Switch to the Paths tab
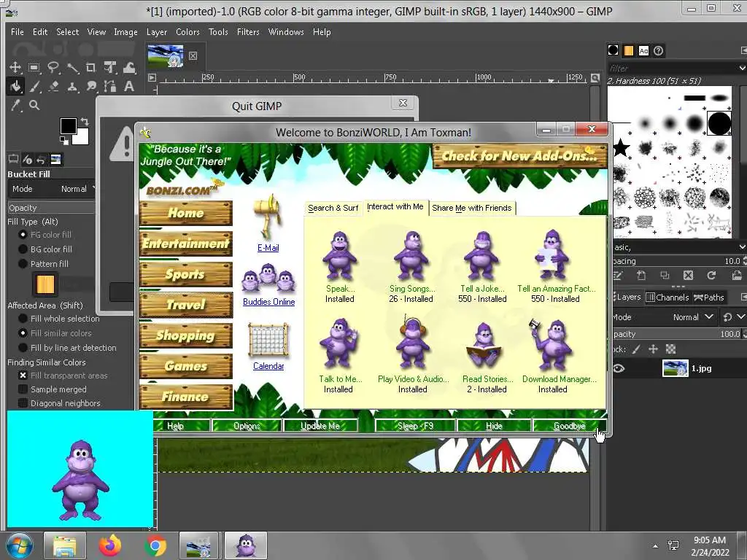Image resolution: width=747 pixels, height=560 pixels. 709,297
